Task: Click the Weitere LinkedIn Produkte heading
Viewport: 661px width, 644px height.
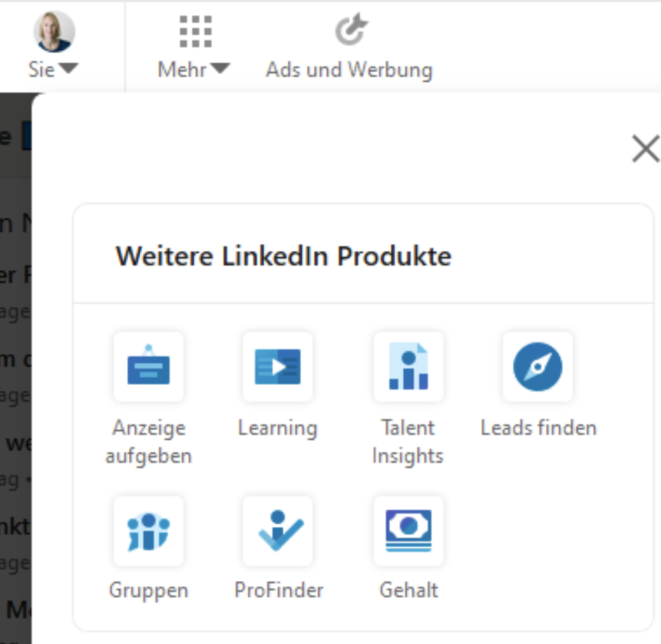Action: pos(283,256)
